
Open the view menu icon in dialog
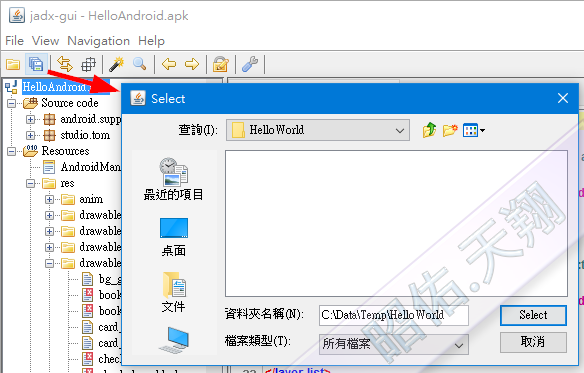point(473,130)
